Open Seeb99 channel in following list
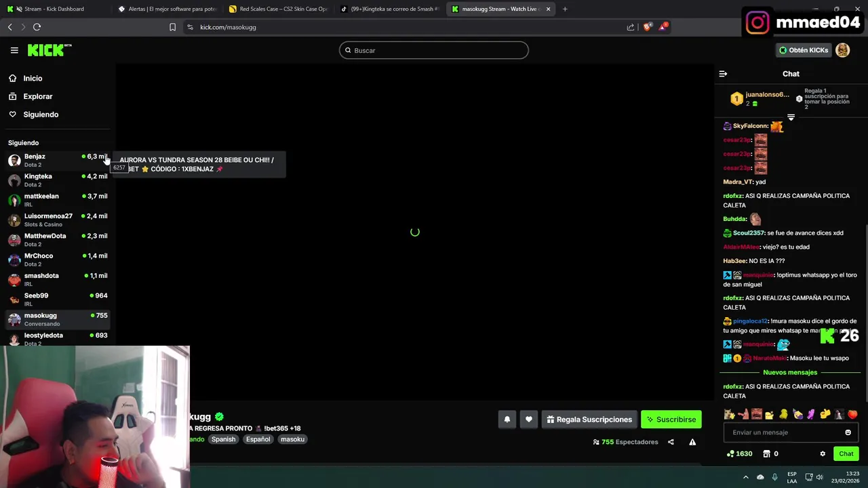This screenshot has width=868, height=488. point(58,299)
